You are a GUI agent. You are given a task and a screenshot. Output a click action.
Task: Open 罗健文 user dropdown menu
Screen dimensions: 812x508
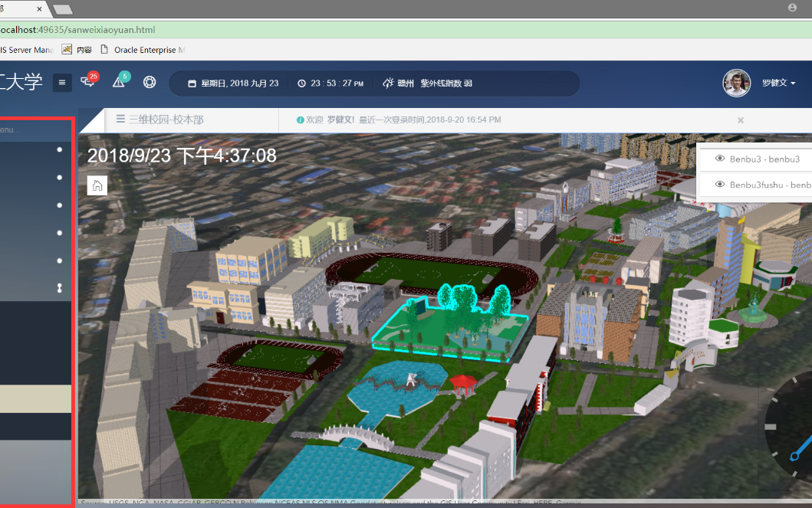point(778,83)
